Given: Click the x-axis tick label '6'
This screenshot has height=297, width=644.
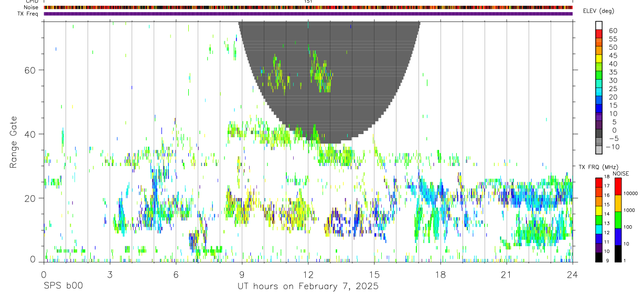Looking at the screenshot, I should point(176,274).
